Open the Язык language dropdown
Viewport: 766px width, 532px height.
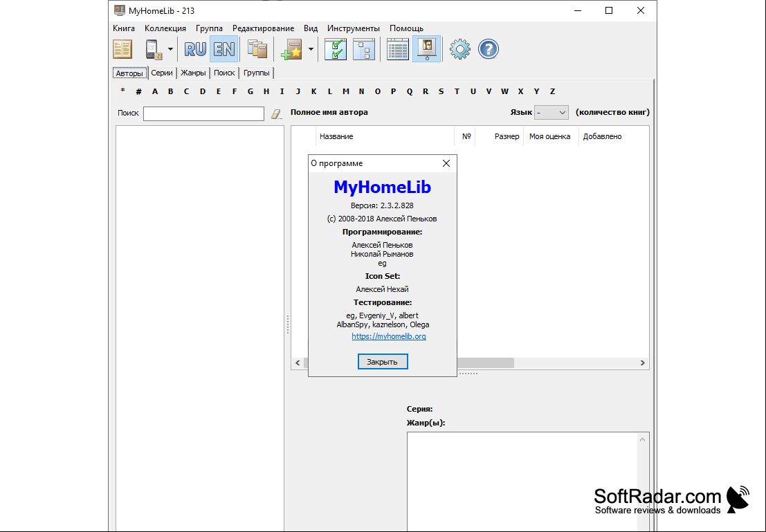(551, 112)
